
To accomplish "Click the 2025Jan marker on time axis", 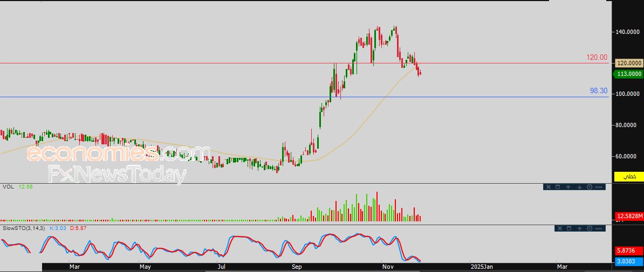I will click(x=481, y=267).
